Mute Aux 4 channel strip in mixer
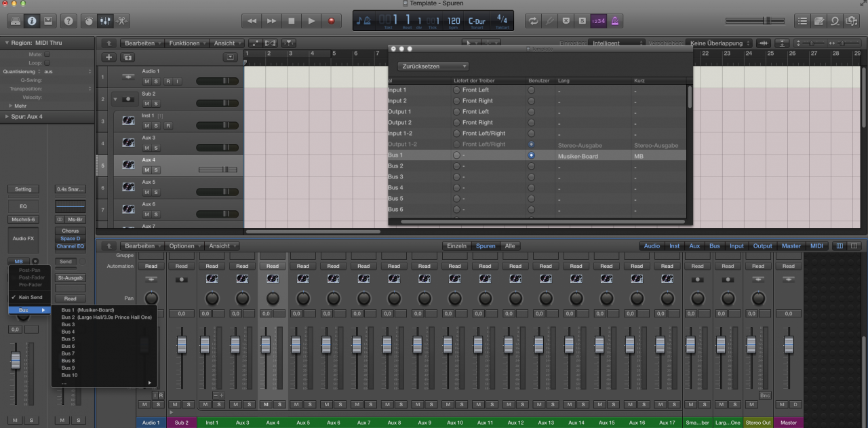 265,404
